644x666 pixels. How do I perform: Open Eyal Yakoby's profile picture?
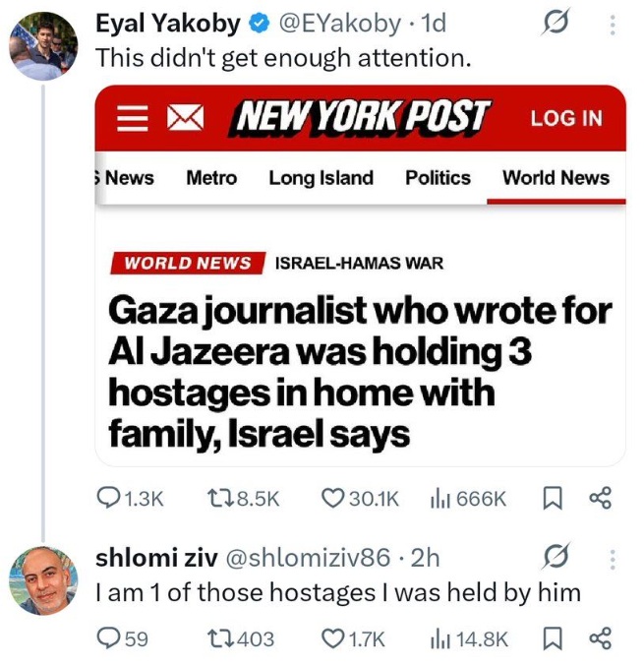[x=42, y=46]
